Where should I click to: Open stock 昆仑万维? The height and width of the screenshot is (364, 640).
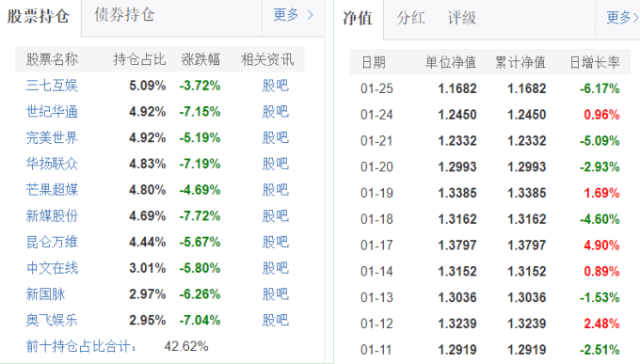(x=52, y=242)
